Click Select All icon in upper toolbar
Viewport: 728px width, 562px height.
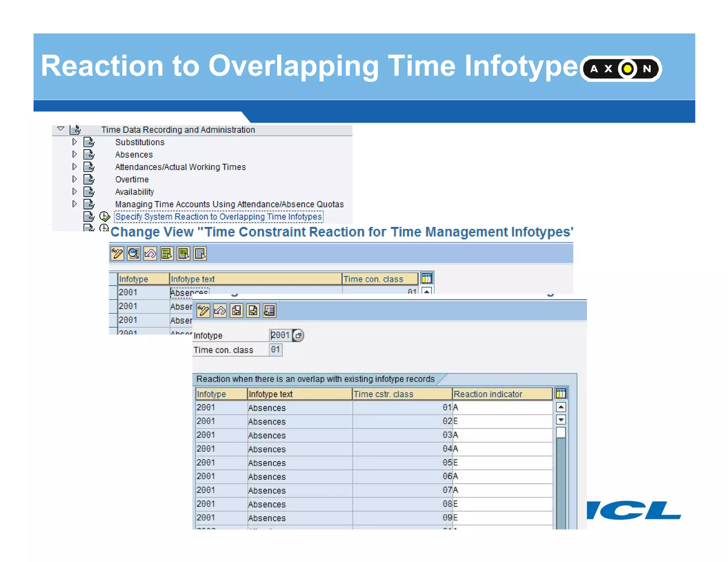tap(167, 254)
